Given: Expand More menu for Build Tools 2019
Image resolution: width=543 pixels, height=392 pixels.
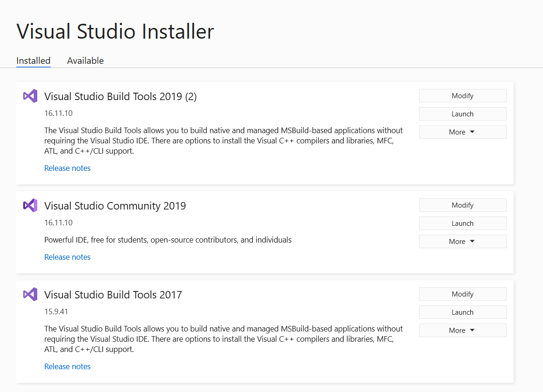Looking at the screenshot, I should (462, 132).
